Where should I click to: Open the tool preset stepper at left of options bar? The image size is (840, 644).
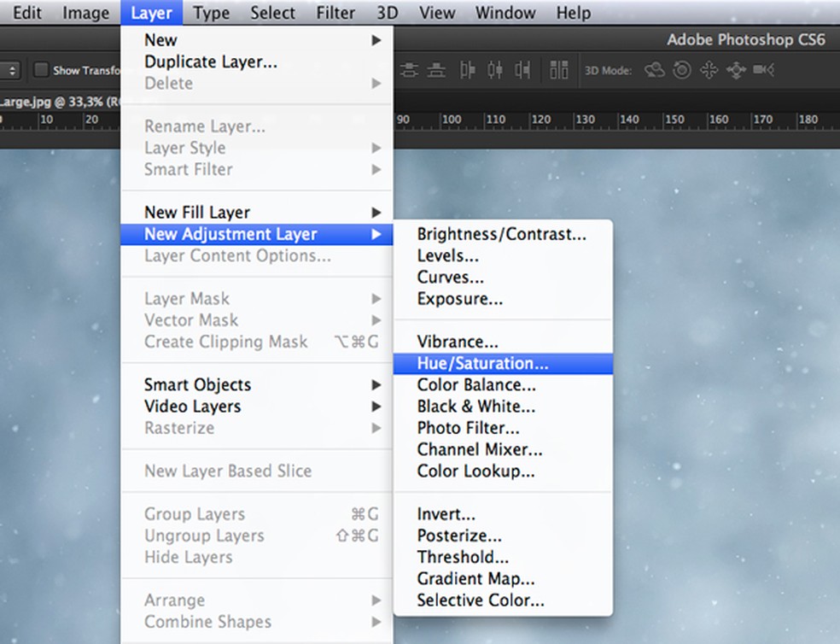10,70
